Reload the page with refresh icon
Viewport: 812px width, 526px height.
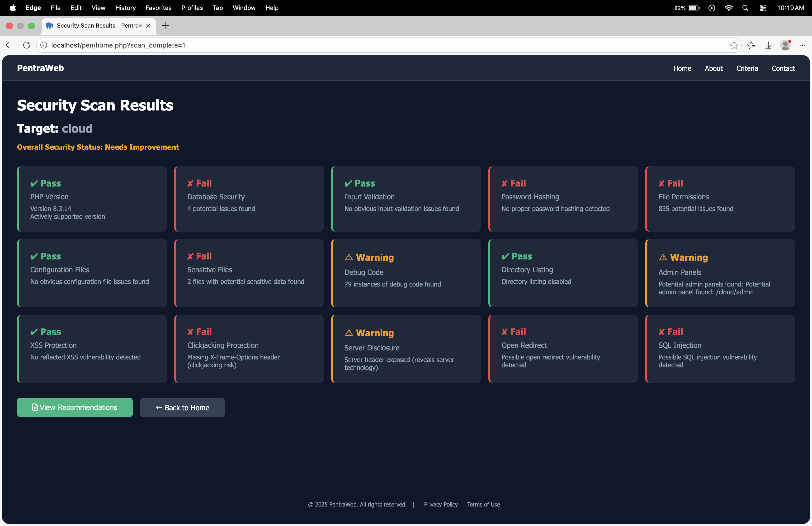tap(27, 45)
